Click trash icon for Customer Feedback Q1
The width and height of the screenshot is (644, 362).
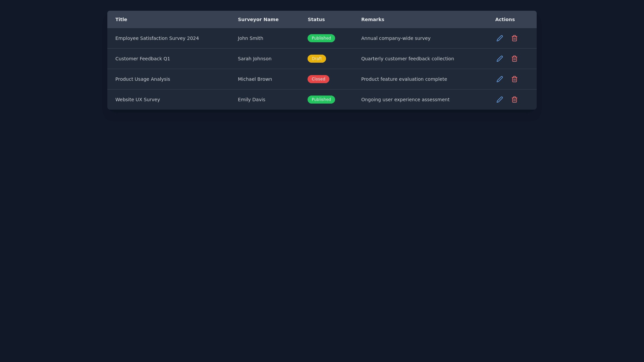514,59
